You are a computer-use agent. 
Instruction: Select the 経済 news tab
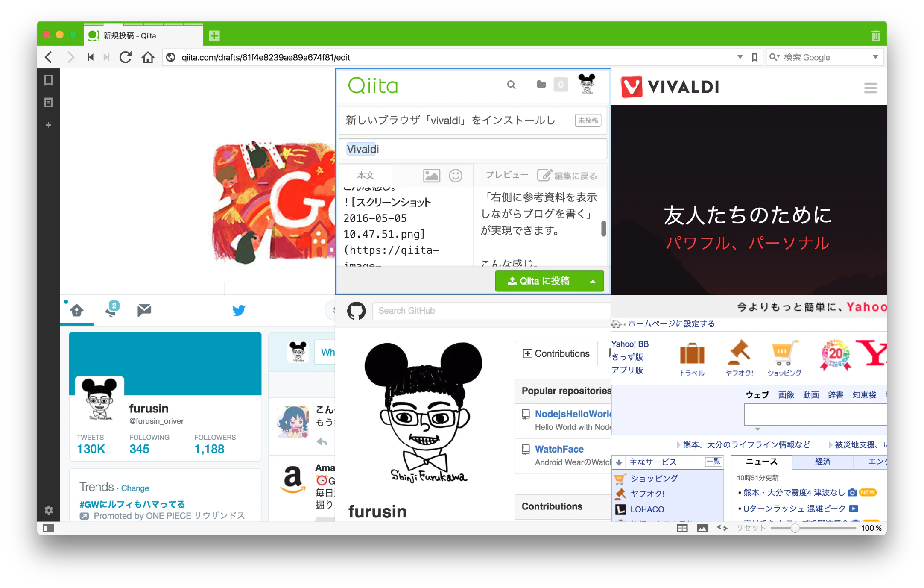pyautogui.click(x=822, y=462)
